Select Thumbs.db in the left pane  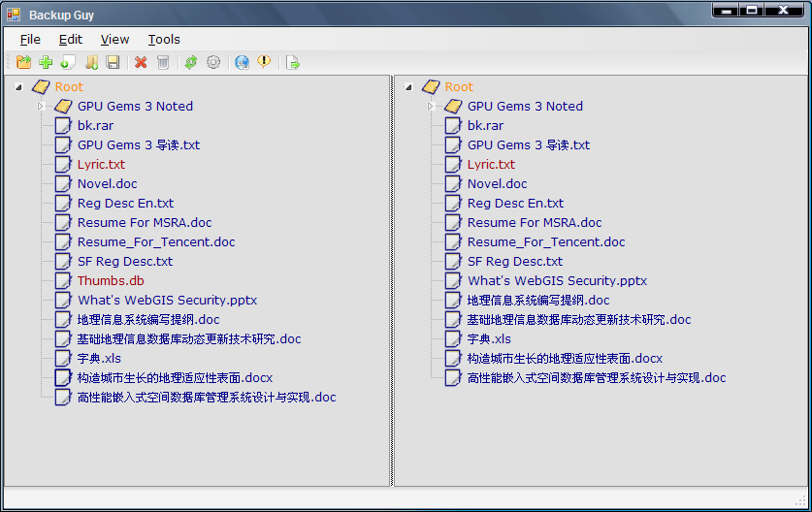pyautogui.click(x=111, y=281)
